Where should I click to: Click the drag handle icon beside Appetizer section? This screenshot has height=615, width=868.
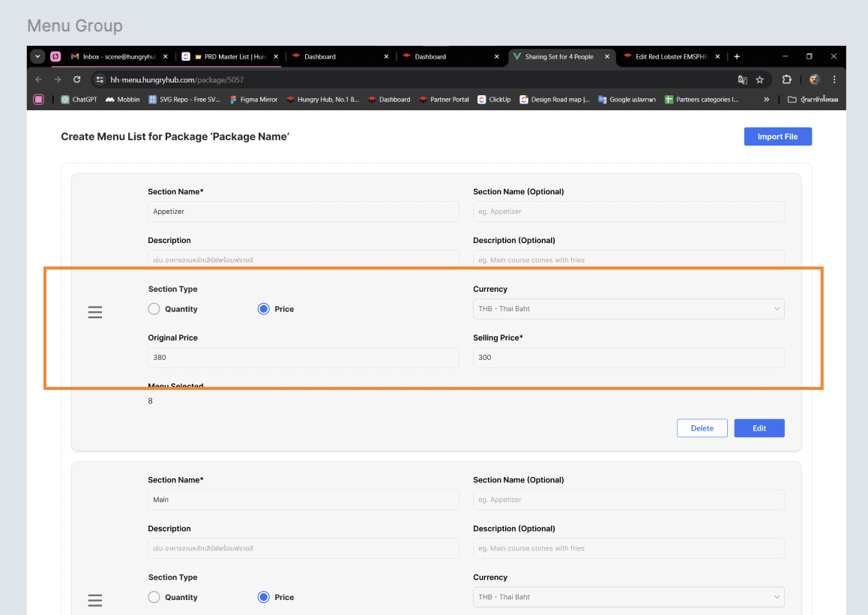point(95,312)
